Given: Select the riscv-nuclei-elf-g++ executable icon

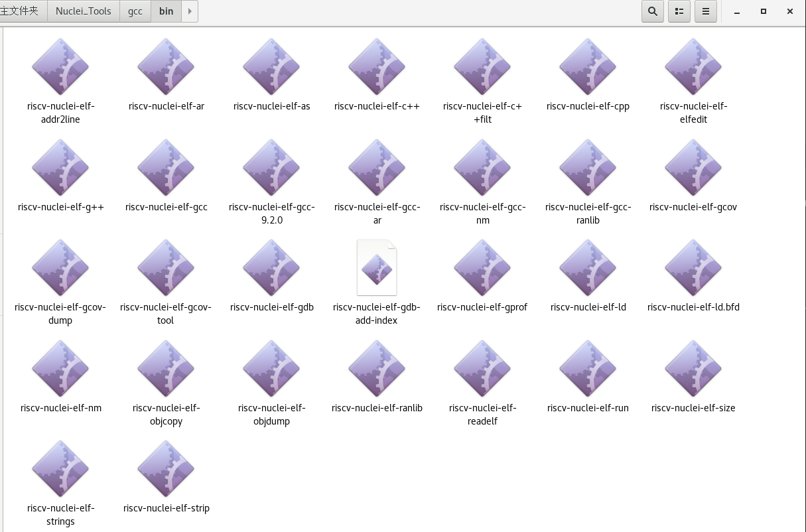Looking at the screenshot, I should 60,168.
